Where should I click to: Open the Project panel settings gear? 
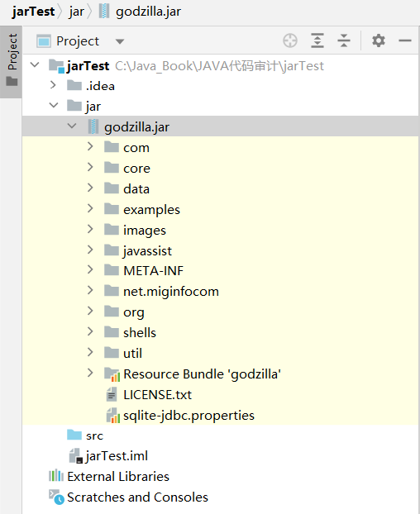(x=379, y=40)
